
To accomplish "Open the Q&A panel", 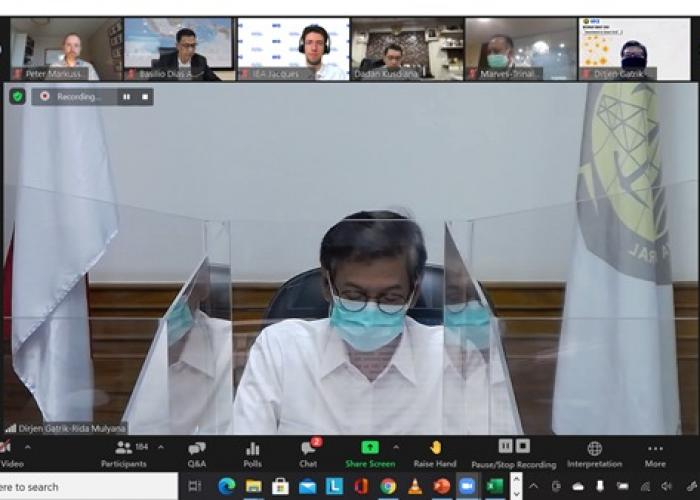I will [196, 452].
